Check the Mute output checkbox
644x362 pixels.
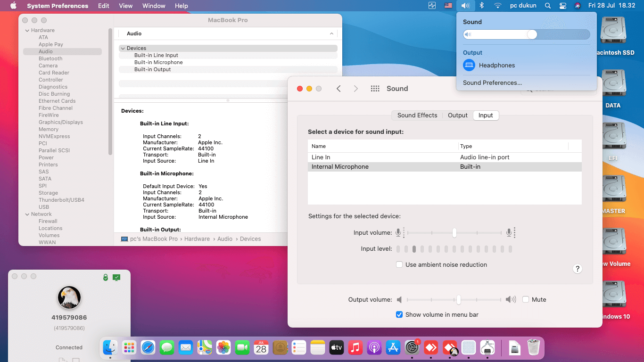pos(526,300)
